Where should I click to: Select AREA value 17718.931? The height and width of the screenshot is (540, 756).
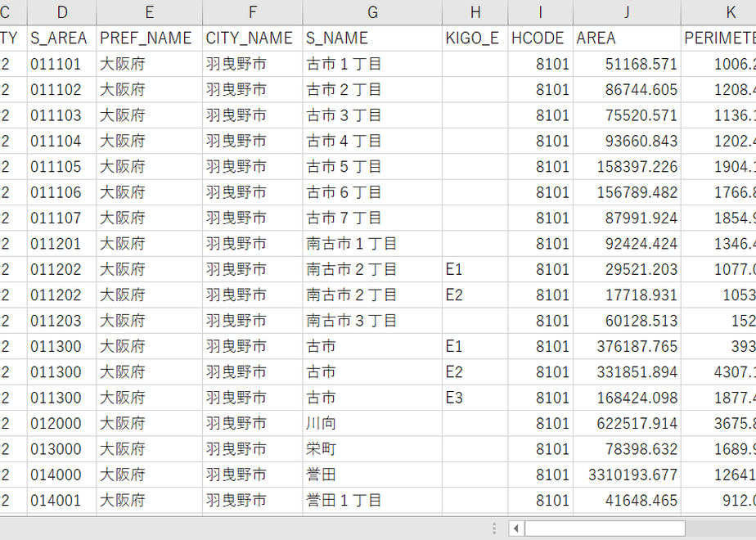click(627, 295)
